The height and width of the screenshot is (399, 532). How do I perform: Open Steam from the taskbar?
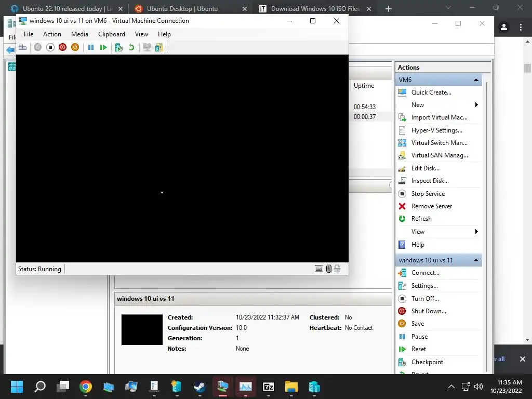(200, 386)
